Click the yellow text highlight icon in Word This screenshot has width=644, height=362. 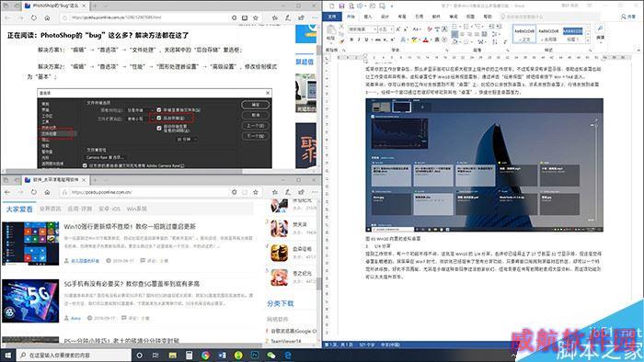tap(414, 40)
